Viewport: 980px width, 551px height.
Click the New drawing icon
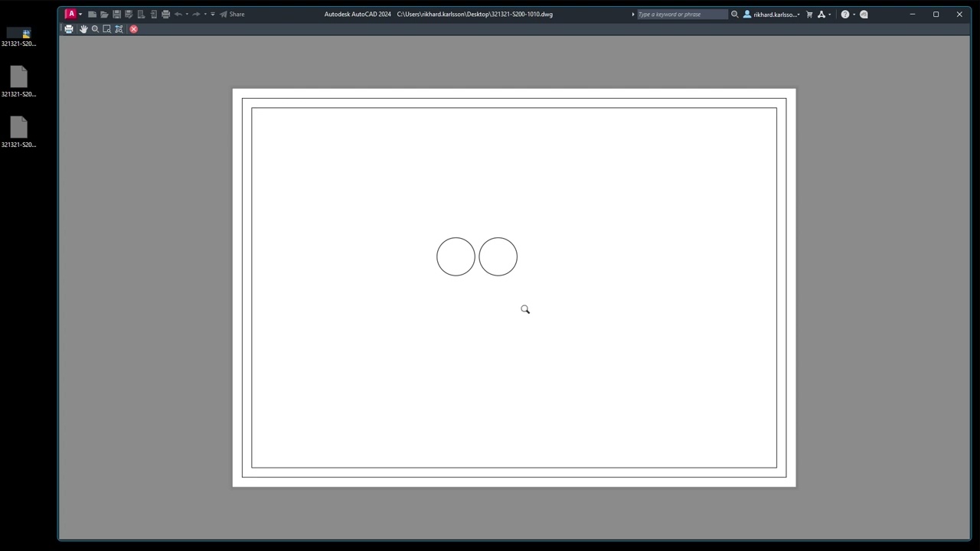pos(92,14)
